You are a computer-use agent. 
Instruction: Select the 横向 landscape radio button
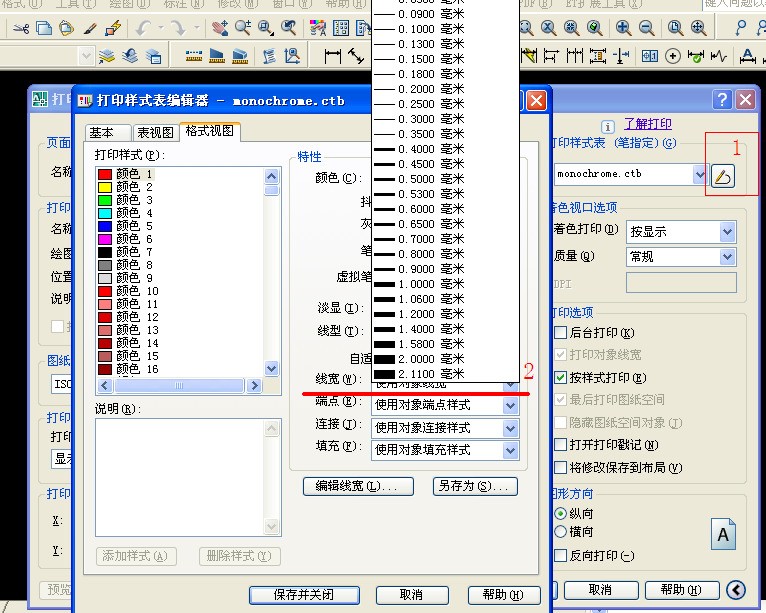[x=561, y=532]
